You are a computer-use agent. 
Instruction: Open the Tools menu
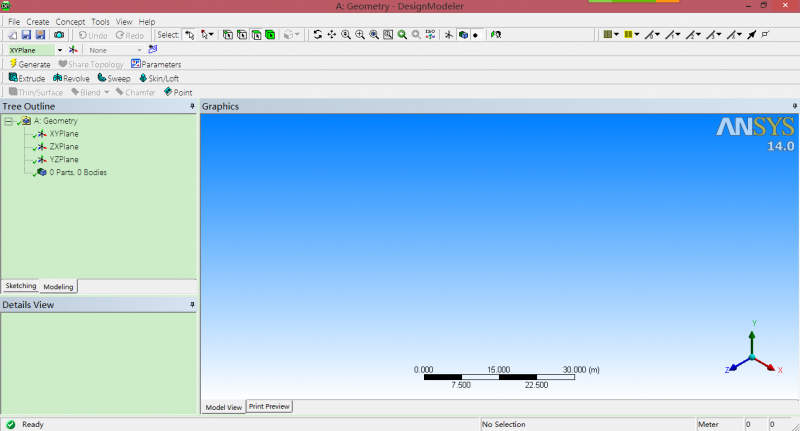click(101, 21)
